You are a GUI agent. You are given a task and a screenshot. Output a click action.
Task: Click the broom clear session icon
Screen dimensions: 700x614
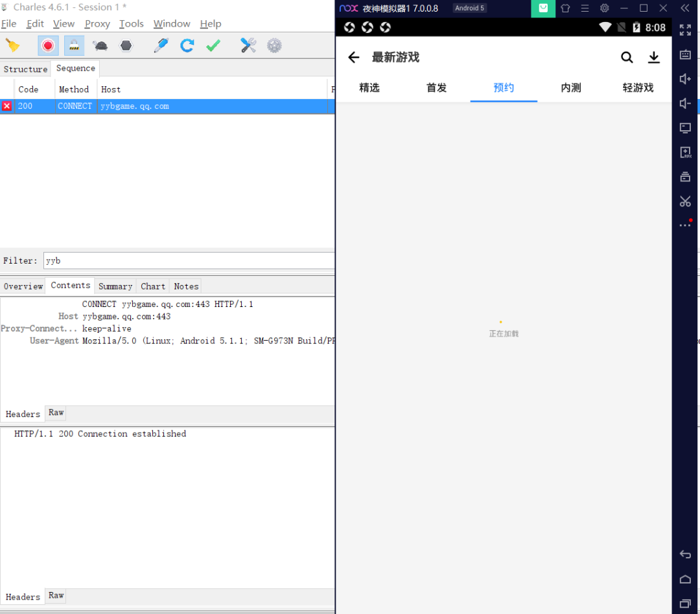coord(12,45)
